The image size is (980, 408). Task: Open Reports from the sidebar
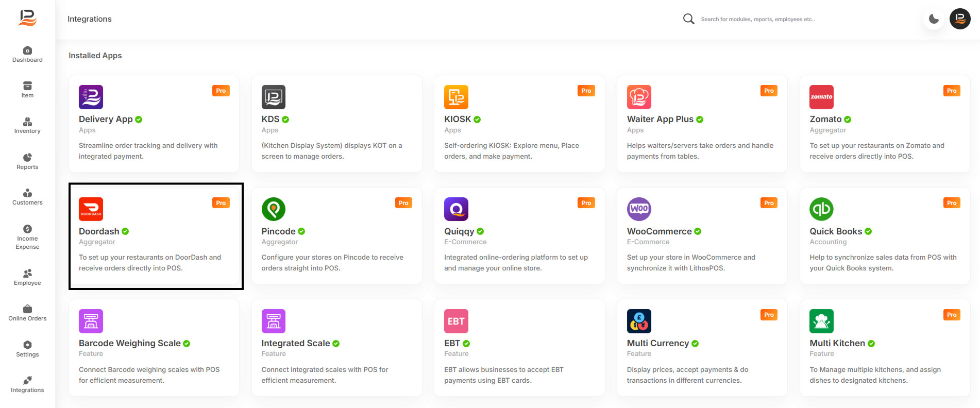point(27,162)
